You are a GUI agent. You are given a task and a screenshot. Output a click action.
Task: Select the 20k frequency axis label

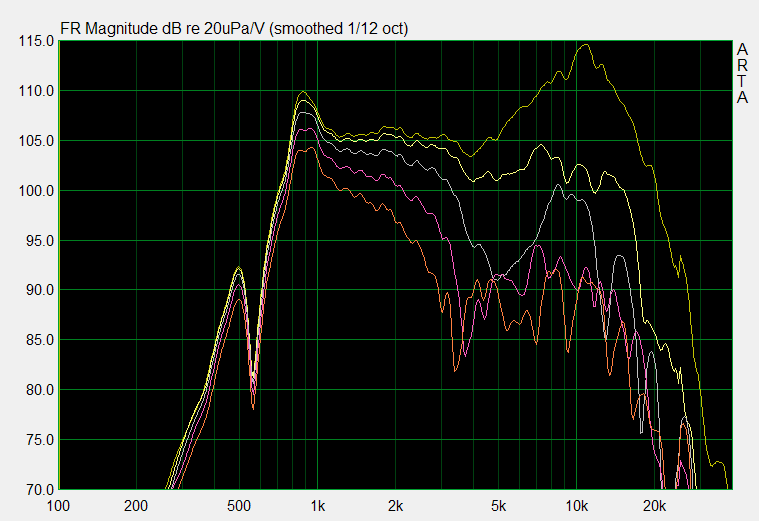tap(654, 506)
